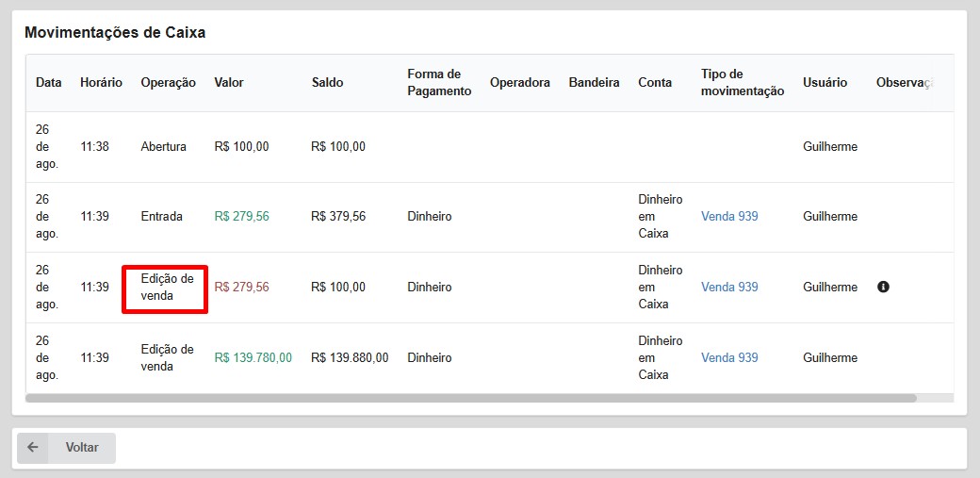Select the green R$ 139.780,00 value

(x=253, y=357)
